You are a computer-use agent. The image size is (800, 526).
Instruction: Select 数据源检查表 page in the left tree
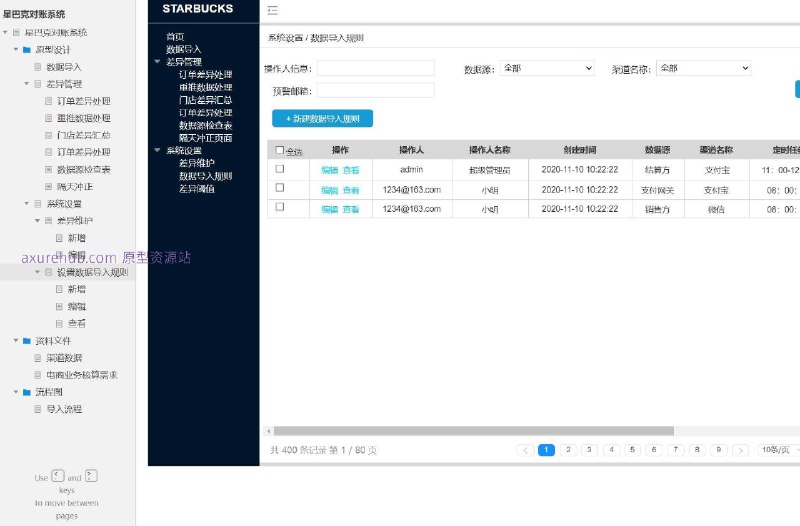tap(84, 169)
